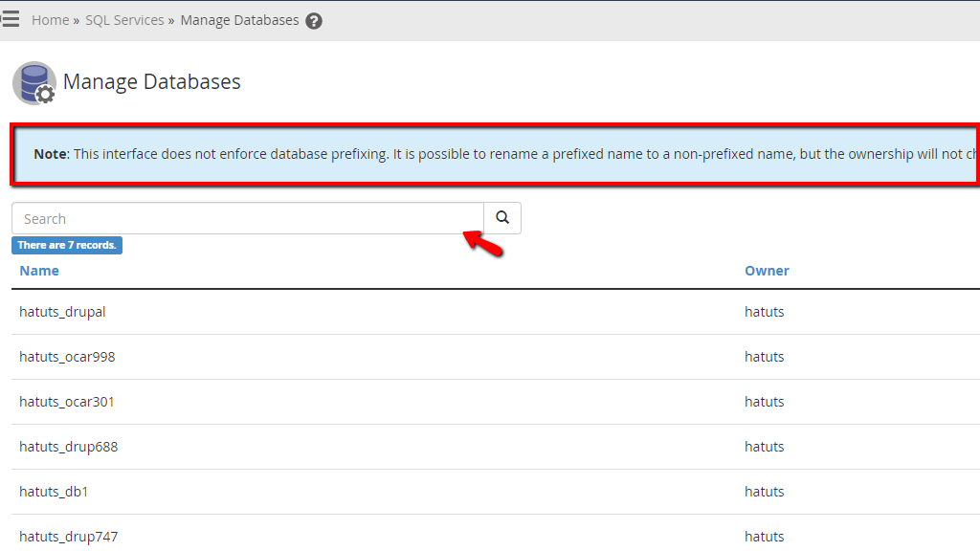Click owner hatuts in hatuts_db1 row
980x551 pixels.
pos(765,492)
